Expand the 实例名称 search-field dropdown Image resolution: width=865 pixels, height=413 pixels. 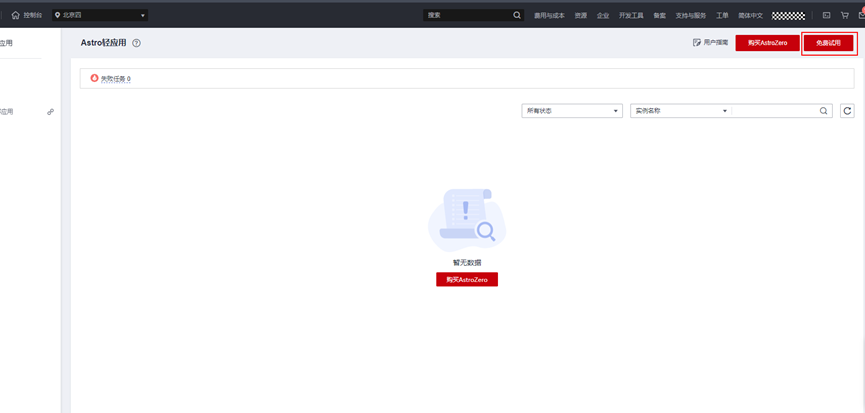(681, 111)
